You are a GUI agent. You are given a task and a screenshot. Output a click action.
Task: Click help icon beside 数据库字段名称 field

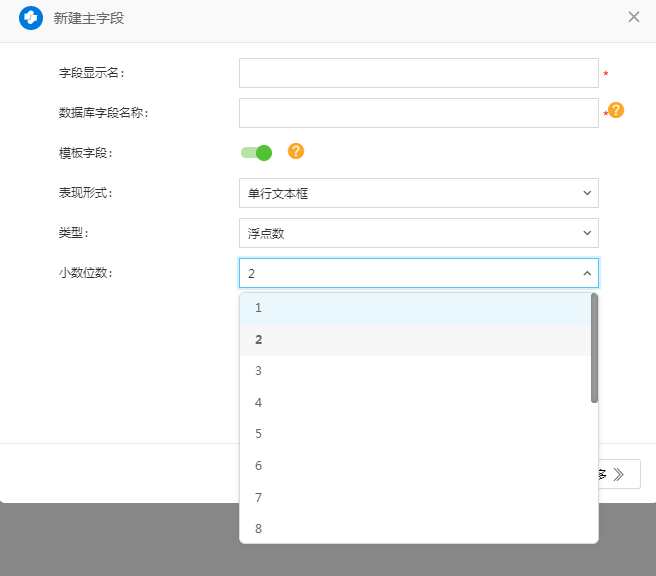616,110
